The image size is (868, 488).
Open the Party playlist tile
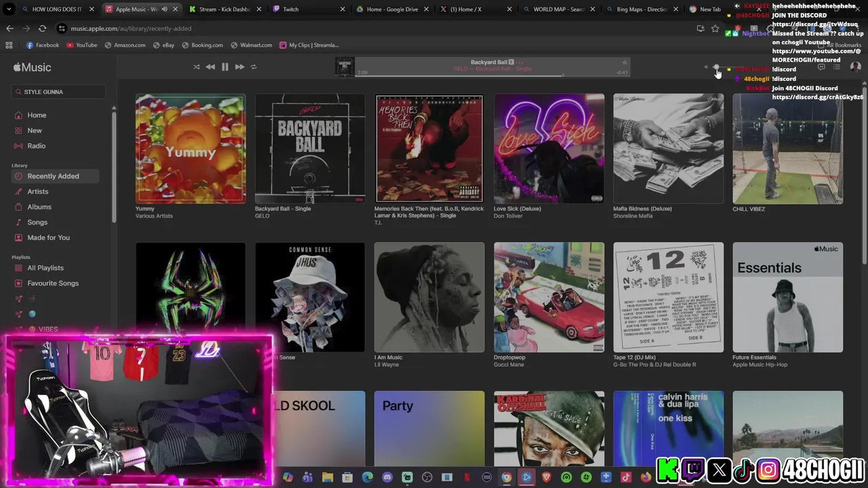pyautogui.click(x=429, y=428)
